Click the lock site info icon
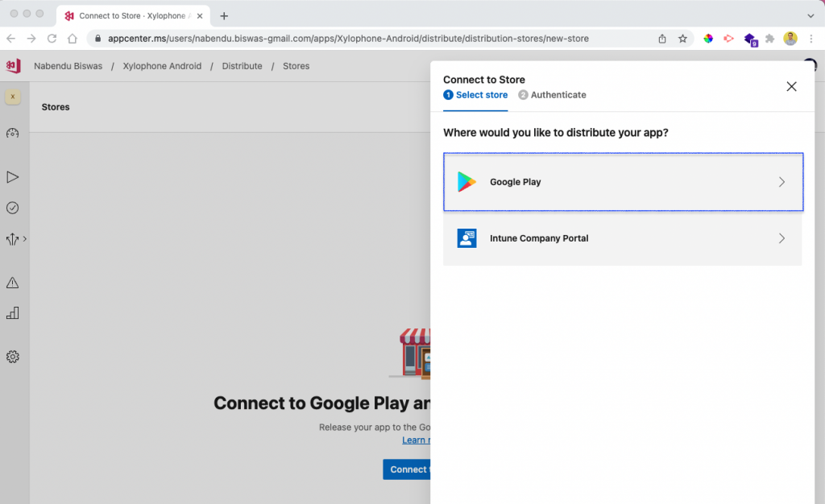The height and width of the screenshot is (504, 825). point(97,39)
